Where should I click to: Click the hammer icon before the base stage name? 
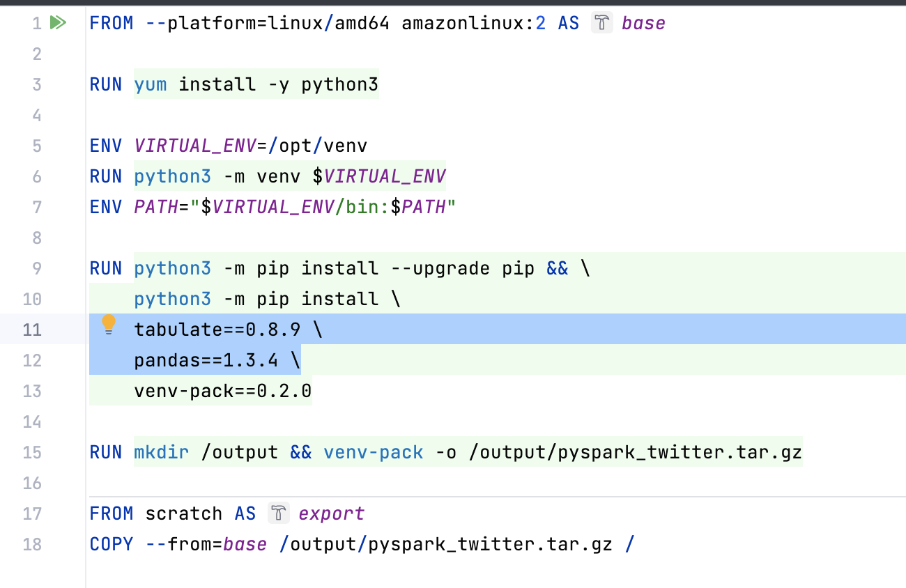[x=601, y=23]
